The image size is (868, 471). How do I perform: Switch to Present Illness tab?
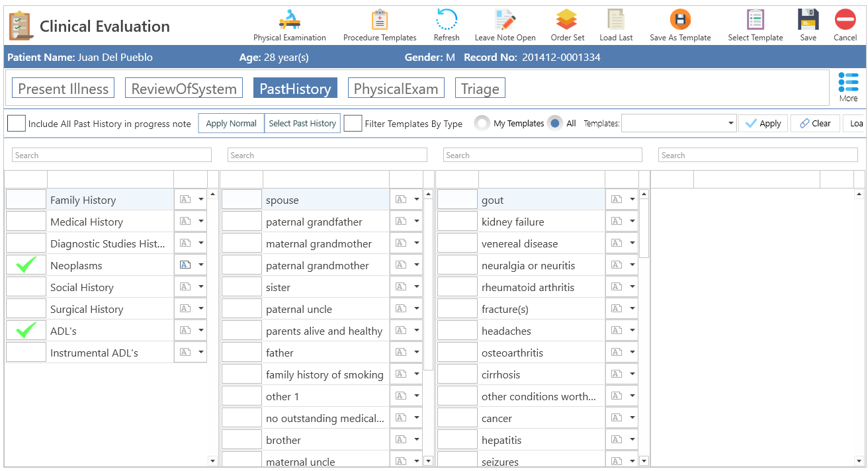pos(64,89)
